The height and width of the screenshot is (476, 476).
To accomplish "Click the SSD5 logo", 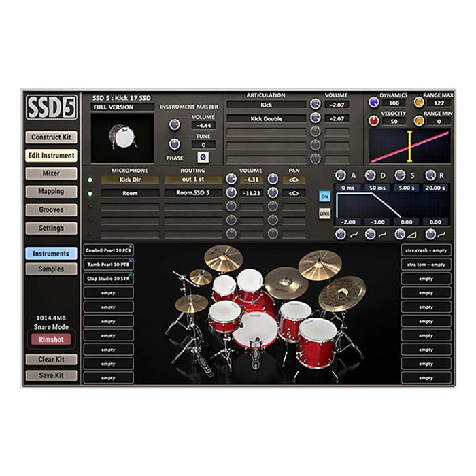I will coord(51,107).
